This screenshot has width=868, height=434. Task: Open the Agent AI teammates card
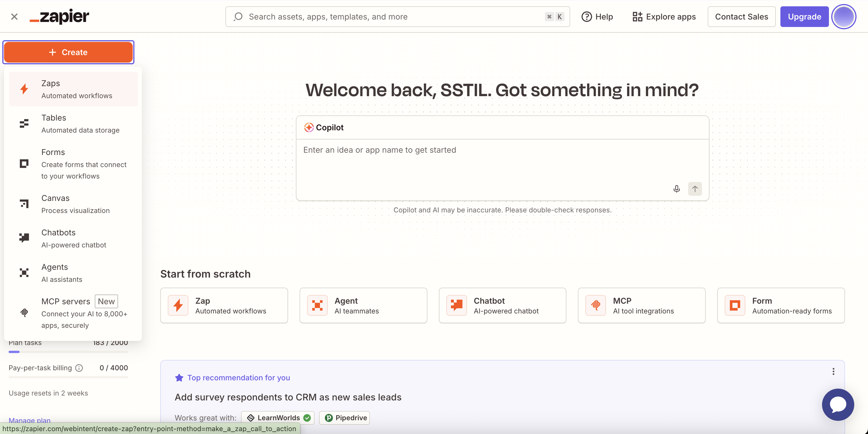363,305
